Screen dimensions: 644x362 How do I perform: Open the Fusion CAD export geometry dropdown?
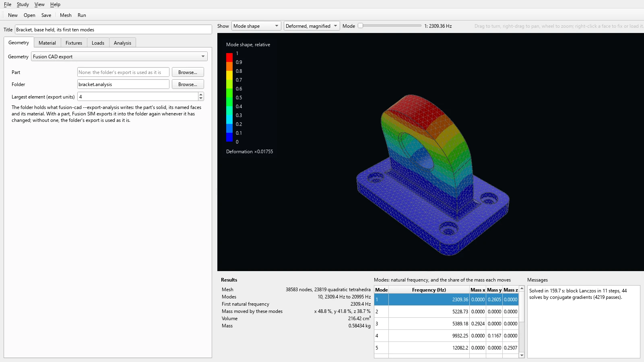click(119, 57)
